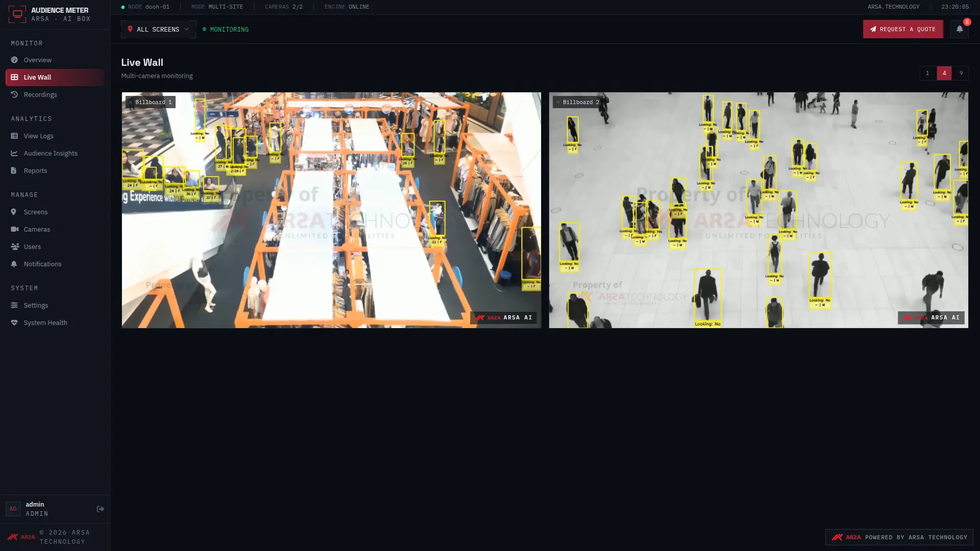Click the Reports document icon
The width and height of the screenshot is (980, 551).
click(x=14, y=170)
